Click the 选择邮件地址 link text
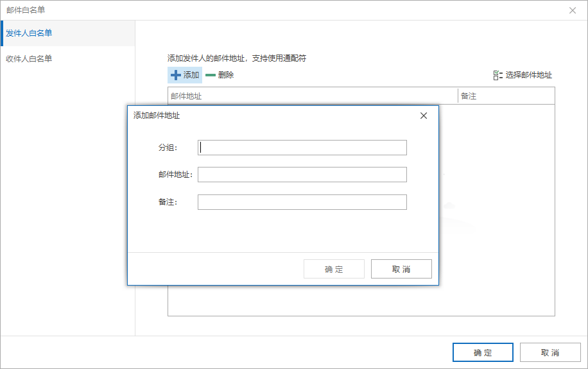 pos(529,75)
